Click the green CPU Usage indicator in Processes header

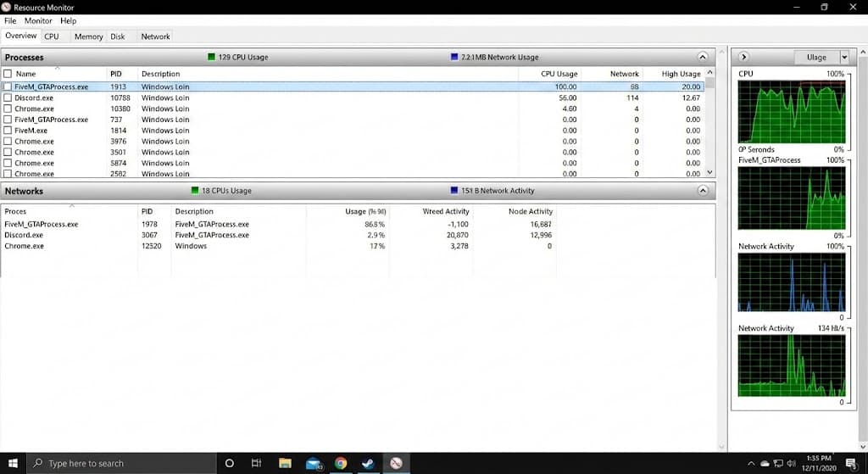pos(211,57)
